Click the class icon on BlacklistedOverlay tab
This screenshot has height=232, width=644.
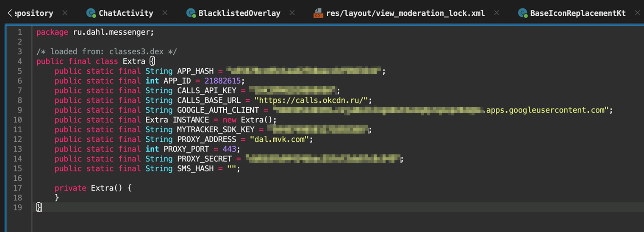pyautogui.click(x=191, y=13)
